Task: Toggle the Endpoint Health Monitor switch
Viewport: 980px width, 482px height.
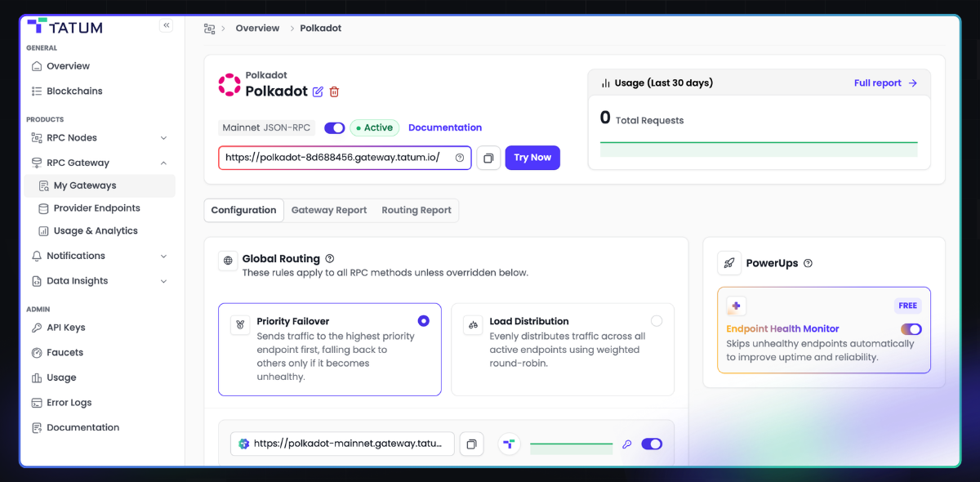Action: [911, 329]
